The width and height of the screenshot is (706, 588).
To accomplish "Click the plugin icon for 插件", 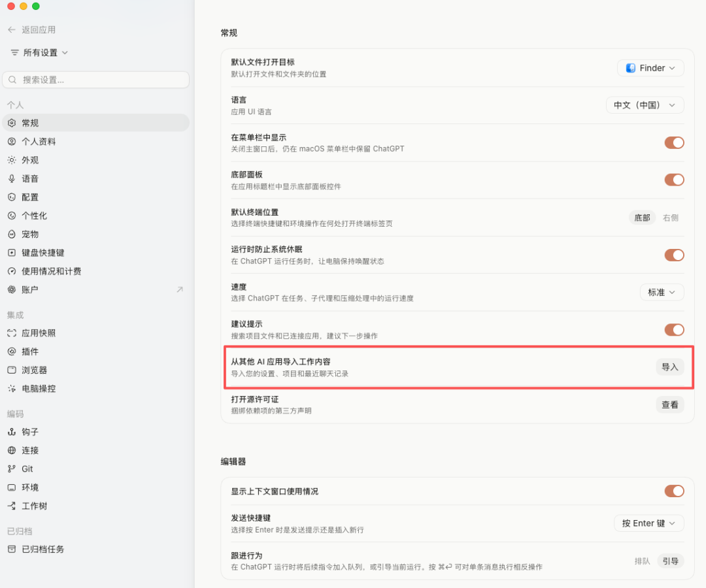I will pos(12,351).
